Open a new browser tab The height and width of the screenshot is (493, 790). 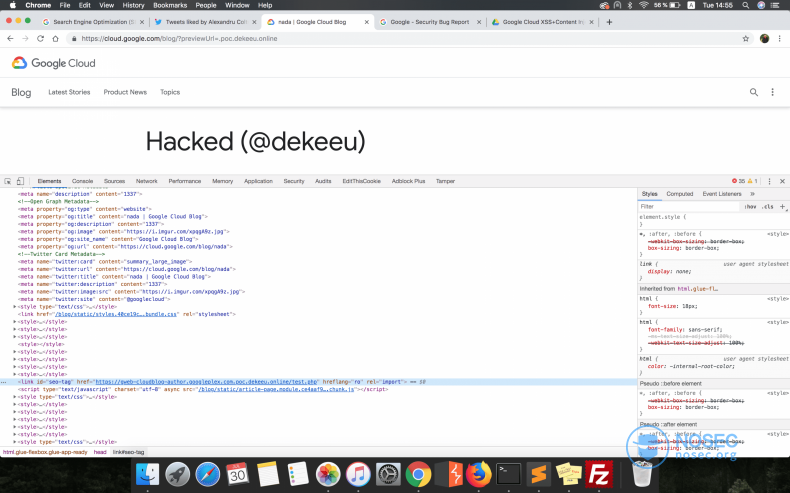tap(609, 22)
